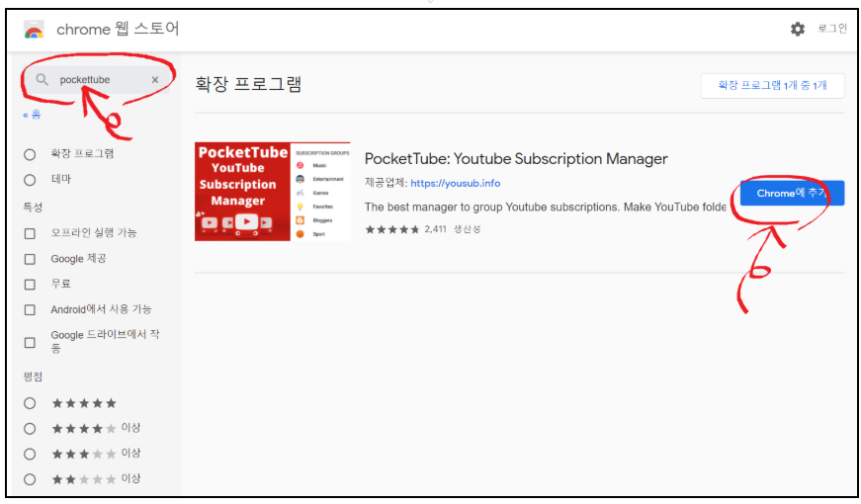Go back via the « 홈 link
This screenshot has width=861, height=504.
click(32, 115)
